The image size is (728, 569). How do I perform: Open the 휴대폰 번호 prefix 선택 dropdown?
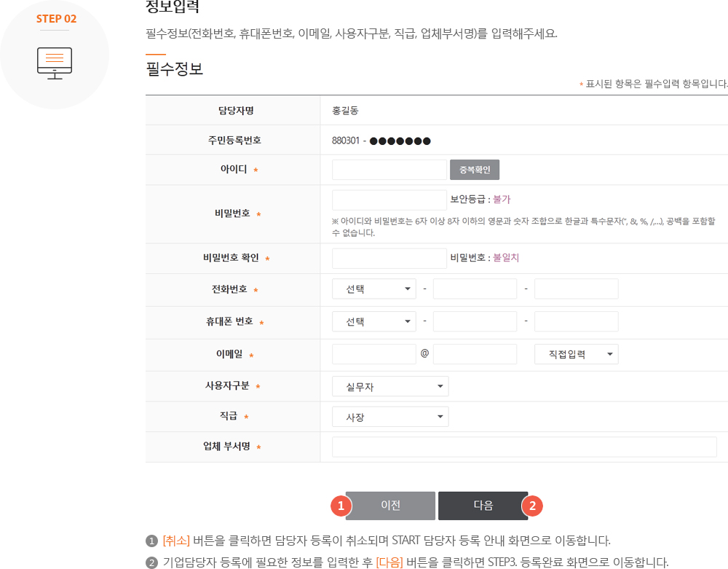pyautogui.click(x=373, y=321)
